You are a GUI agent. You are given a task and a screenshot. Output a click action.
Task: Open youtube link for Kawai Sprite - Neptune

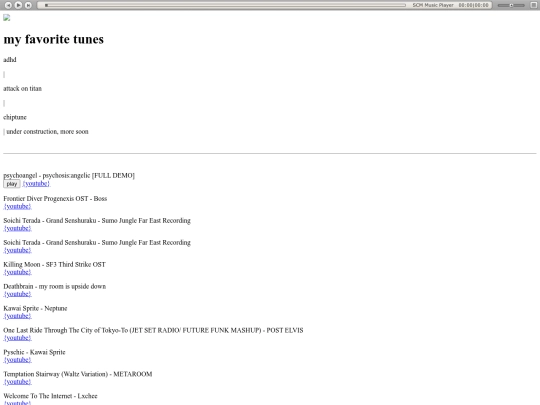pyautogui.click(x=17, y=316)
